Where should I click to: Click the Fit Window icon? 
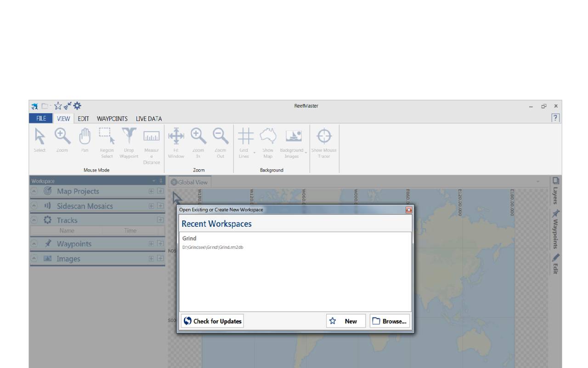point(175,137)
